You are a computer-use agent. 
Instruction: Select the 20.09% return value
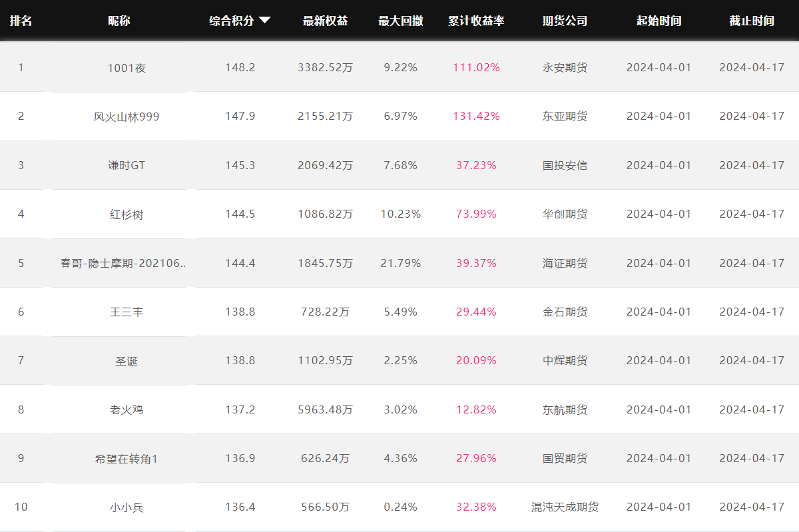pyautogui.click(x=476, y=360)
